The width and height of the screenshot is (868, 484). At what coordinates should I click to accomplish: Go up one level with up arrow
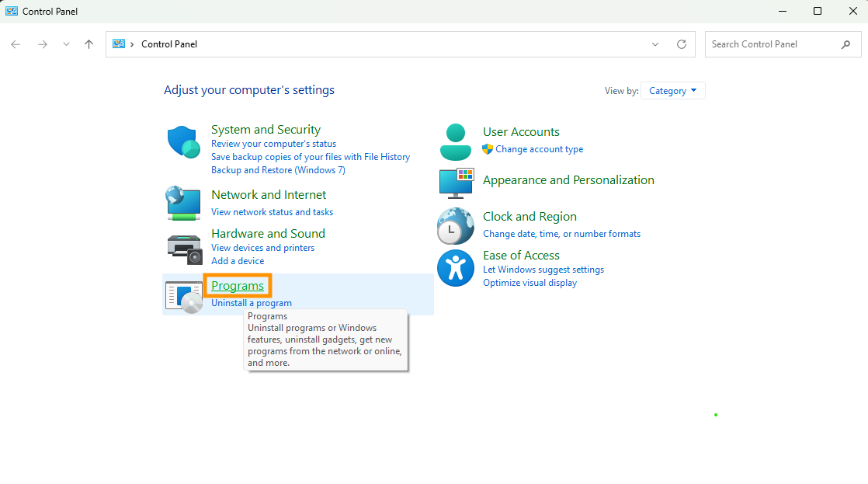[89, 44]
